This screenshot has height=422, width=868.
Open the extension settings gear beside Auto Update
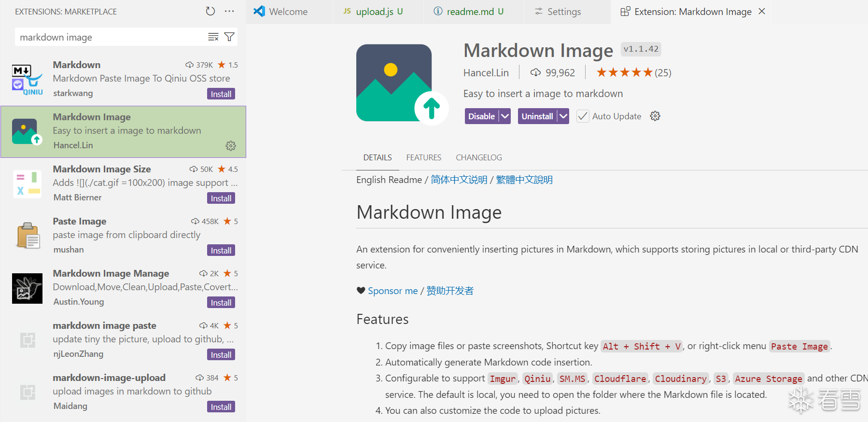pos(655,116)
